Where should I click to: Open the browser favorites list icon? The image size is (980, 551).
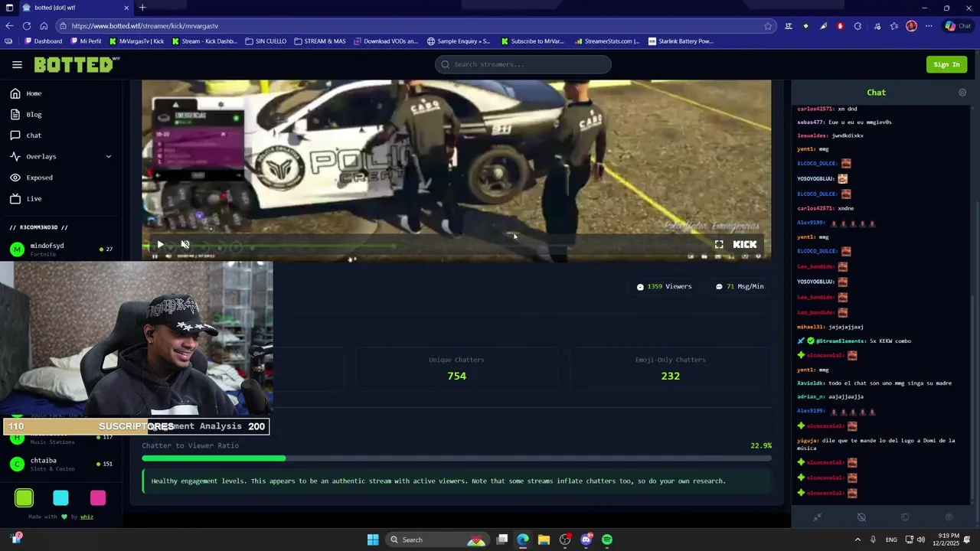click(893, 26)
